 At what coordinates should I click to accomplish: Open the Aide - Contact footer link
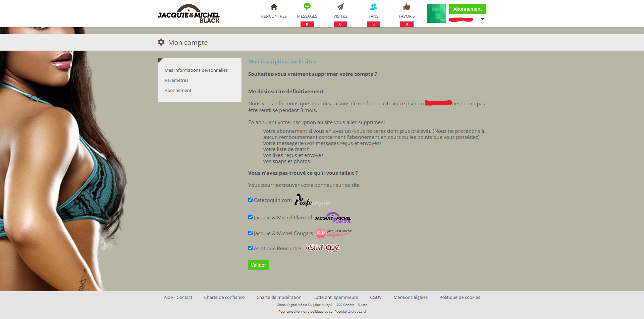coord(178,297)
